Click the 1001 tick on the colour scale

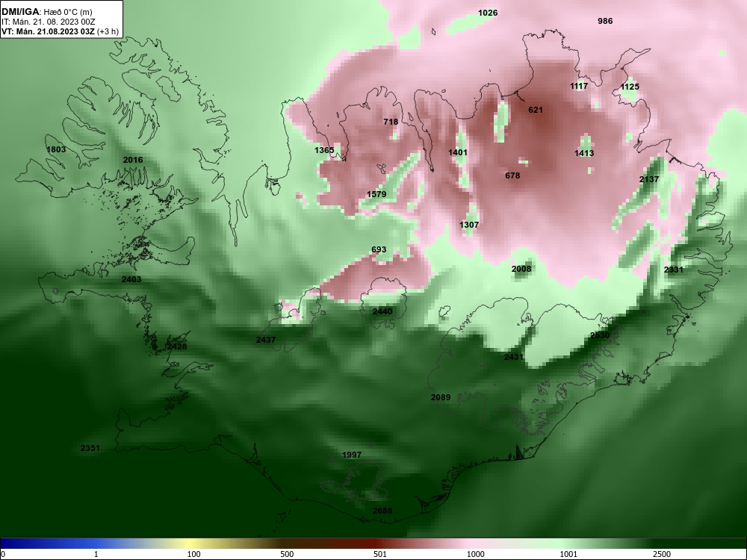tap(568, 554)
